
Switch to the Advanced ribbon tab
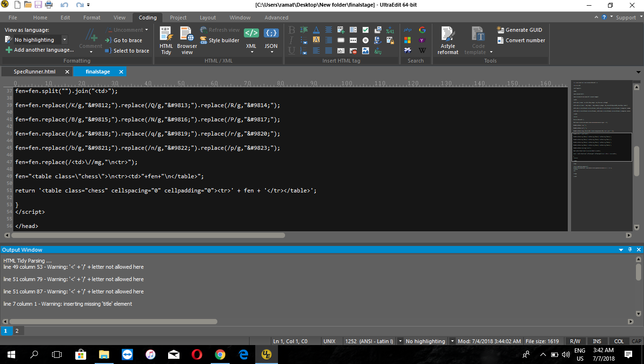tap(277, 18)
